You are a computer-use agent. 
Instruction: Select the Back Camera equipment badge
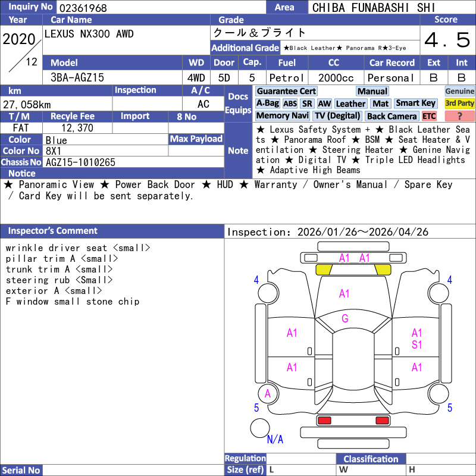(x=392, y=116)
